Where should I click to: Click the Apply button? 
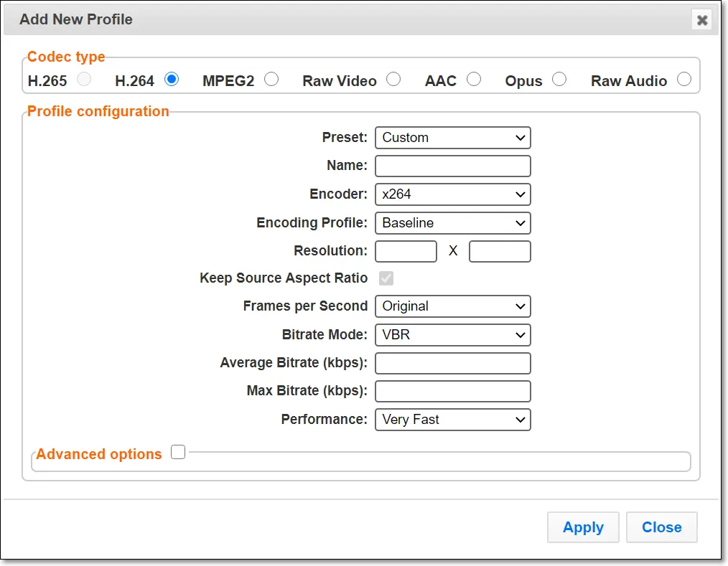[x=582, y=527]
